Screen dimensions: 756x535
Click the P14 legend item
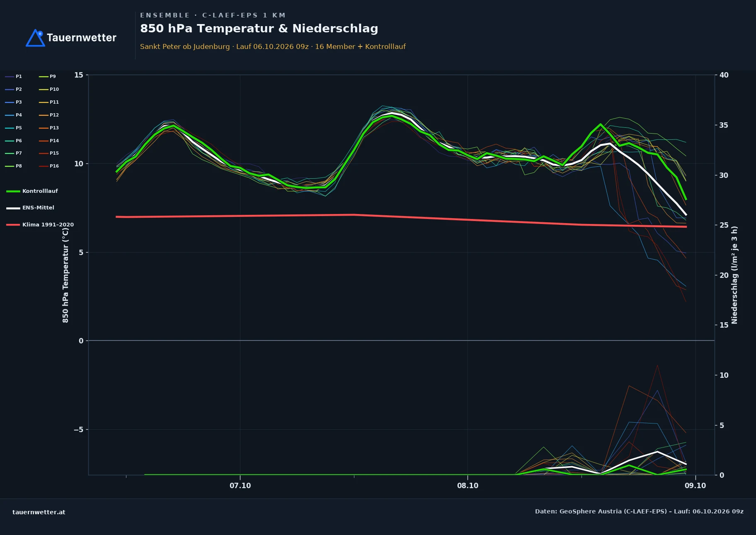point(49,141)
